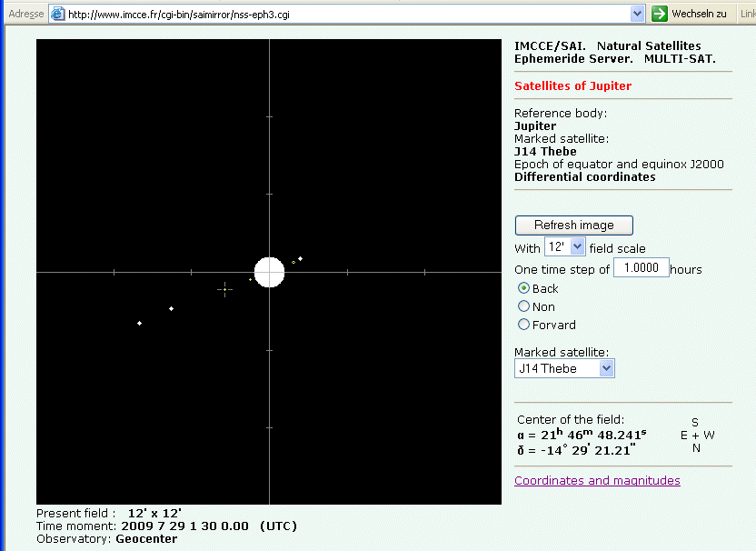Click the second satellite dot from the left

click(171, 309)
